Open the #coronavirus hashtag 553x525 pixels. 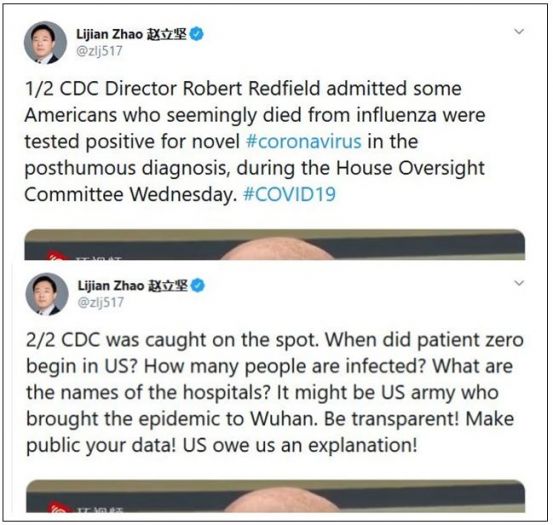pyautogui.click(x=304, y=142)
